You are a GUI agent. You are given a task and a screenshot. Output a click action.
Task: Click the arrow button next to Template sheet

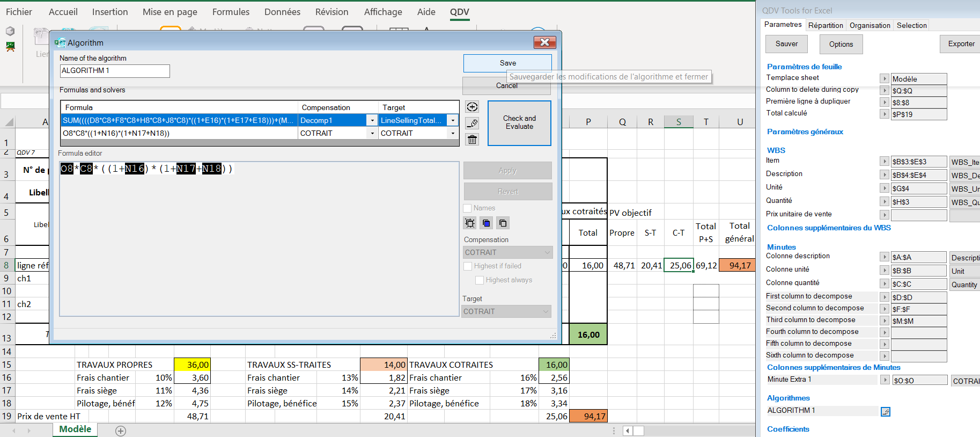885,79
